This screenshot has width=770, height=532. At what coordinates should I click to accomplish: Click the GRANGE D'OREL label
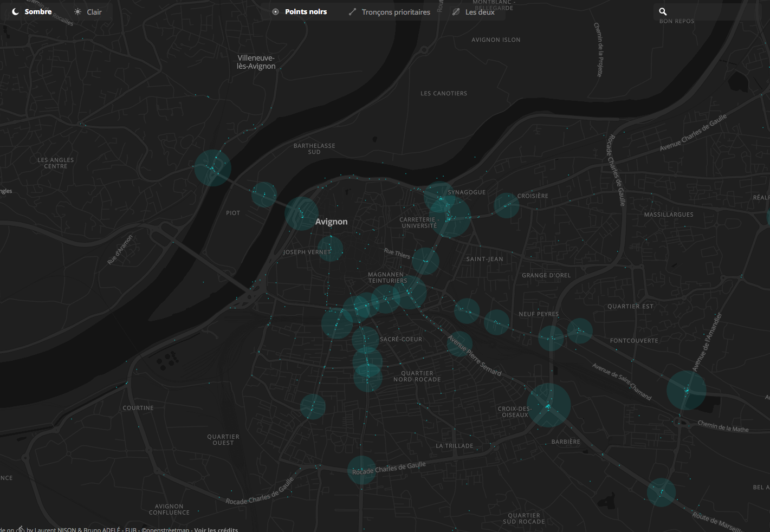(x=546, y=275)
